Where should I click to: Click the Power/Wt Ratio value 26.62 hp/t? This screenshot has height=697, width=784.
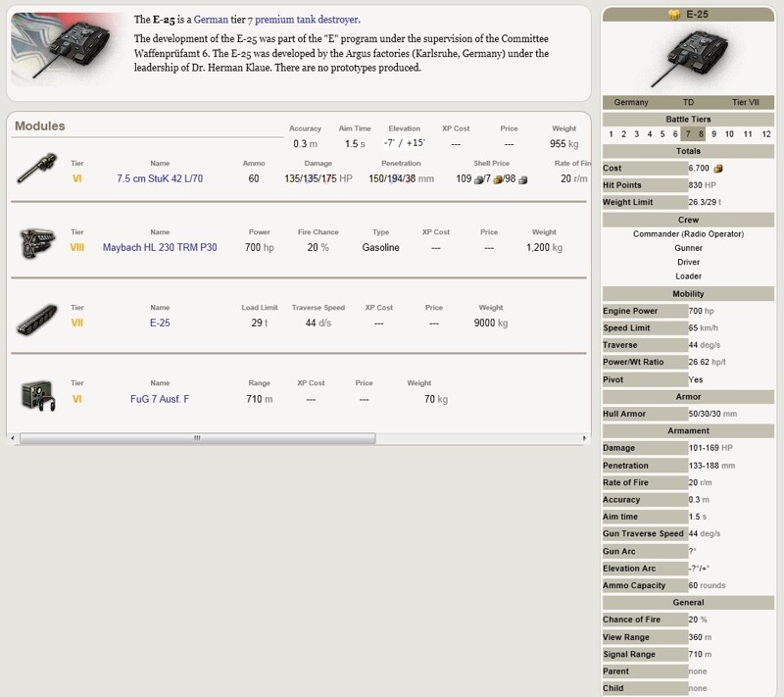pyautogui.click(x=707, y=362)
